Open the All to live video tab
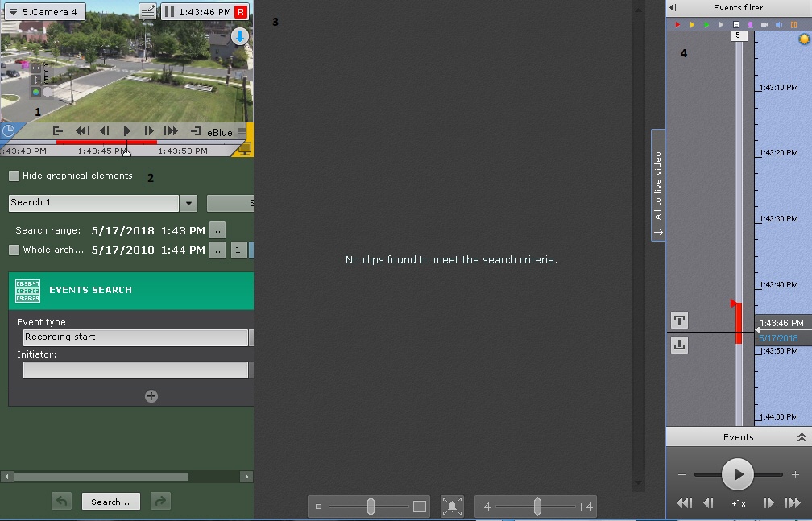The width and height of the screenshot is (812, 521). click(658, 185)
